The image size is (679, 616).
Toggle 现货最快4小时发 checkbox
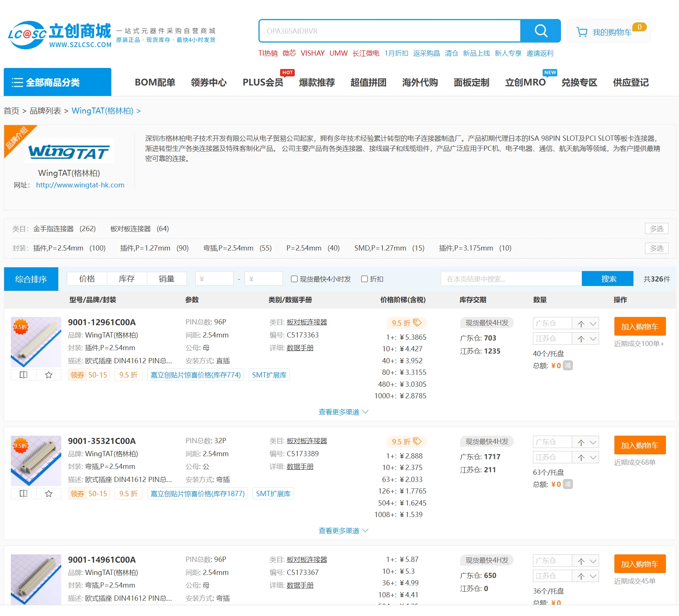294,279
